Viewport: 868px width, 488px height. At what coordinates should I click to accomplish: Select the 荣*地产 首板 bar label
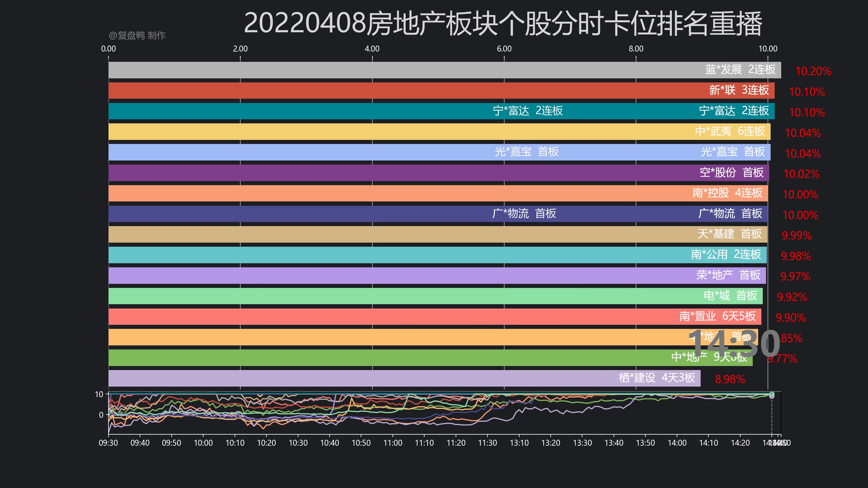728,275
